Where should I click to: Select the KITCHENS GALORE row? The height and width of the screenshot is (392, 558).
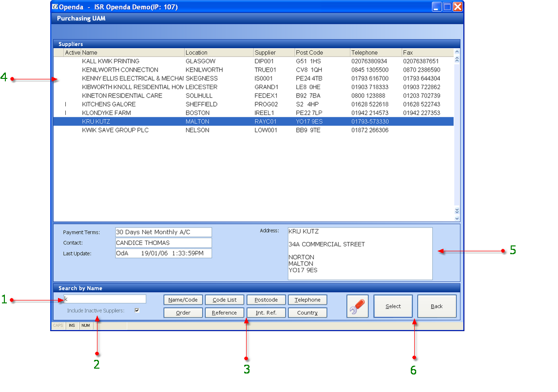[x=253, y=104]
